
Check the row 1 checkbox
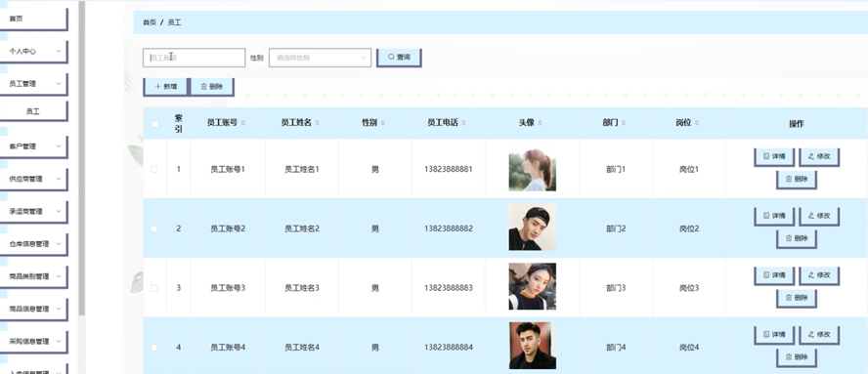154,169
